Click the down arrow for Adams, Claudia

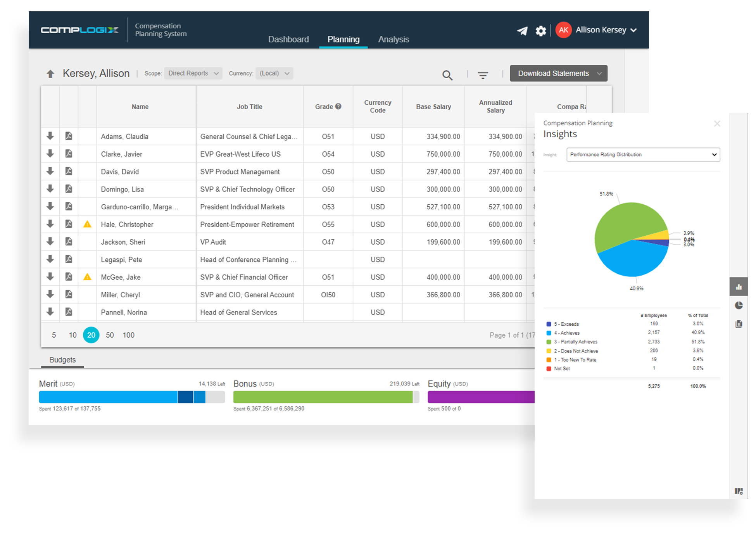tap(50, 136)
